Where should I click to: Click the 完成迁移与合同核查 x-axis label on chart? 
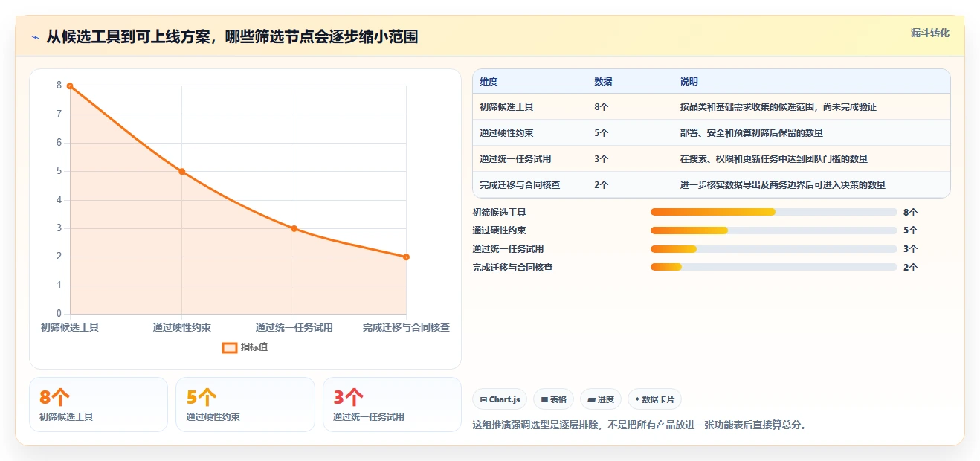(x=406, y=327)
